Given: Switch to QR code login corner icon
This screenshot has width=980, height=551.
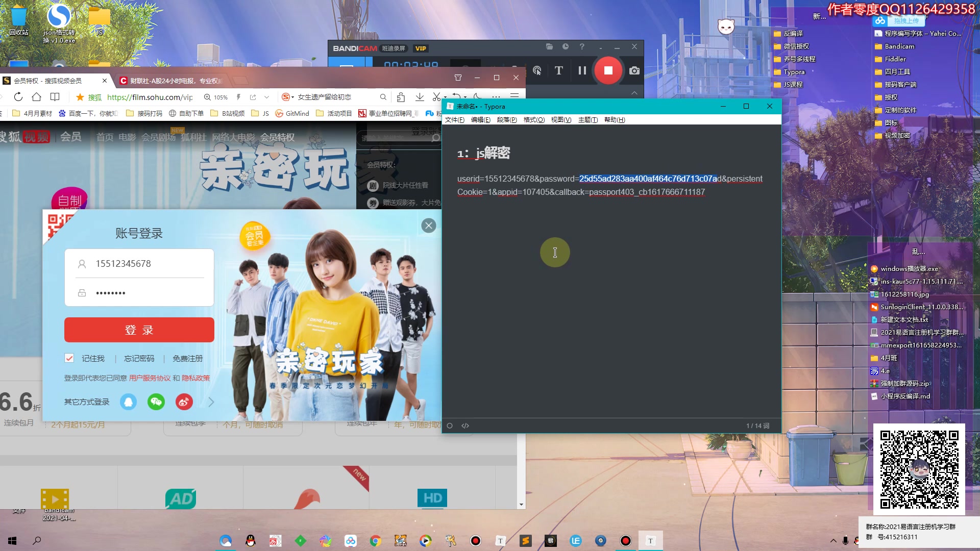Looking at the screenshot, I should [x=59, y=224].
